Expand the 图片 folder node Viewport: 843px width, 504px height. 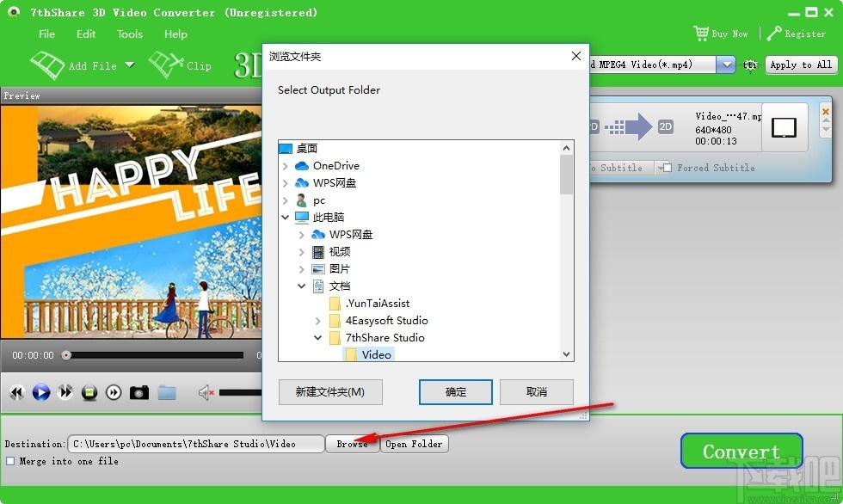(x=302, y=269)
